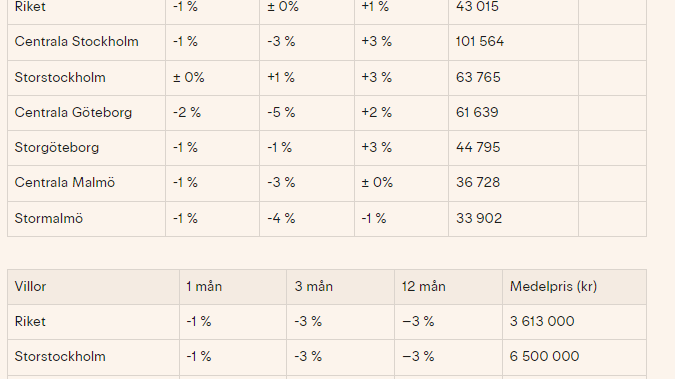This screenshot has width=675, height=379.
Task: Select the -5 % value for Centrala Göteborg
Action: (x=281, y=112)
